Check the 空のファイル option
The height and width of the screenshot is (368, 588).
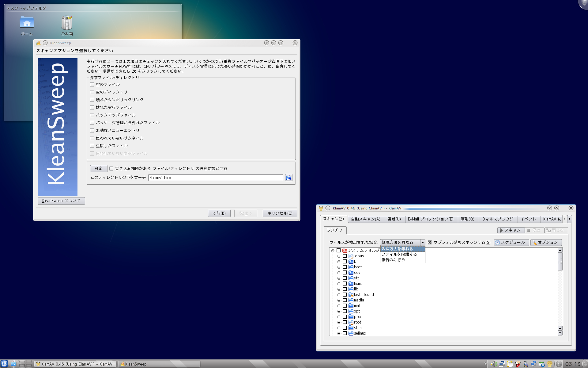[92, 84]
